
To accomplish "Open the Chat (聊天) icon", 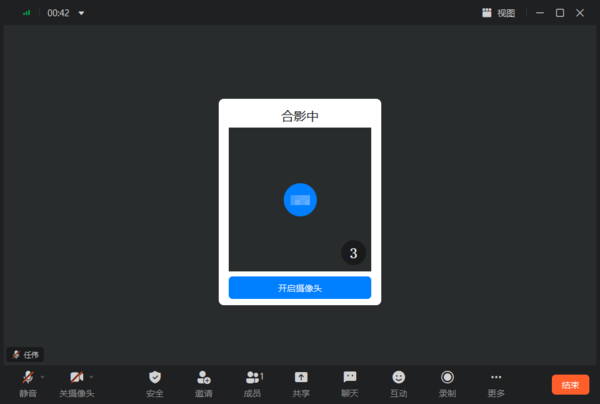I will [x=350, y=377].
